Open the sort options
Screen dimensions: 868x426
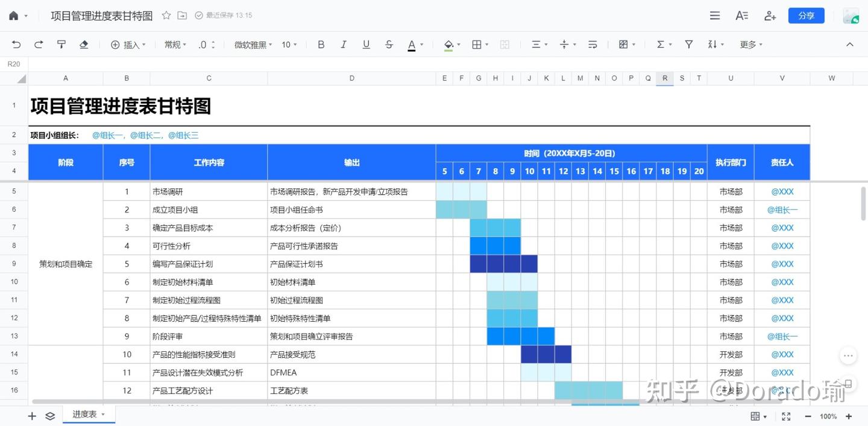tap(712, 45)
